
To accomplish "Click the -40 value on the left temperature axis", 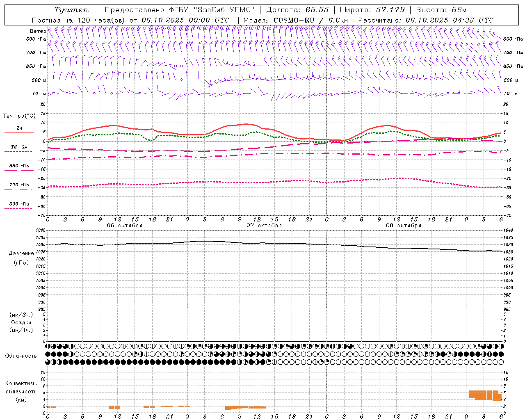I will tap(42, 215).
